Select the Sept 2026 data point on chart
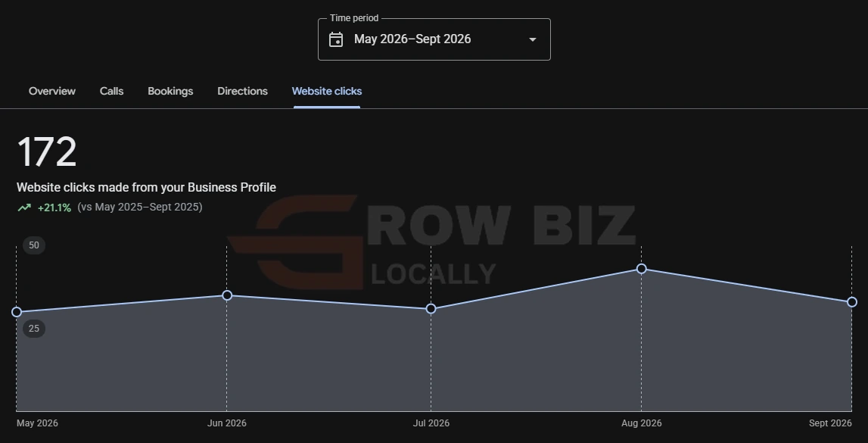868x443 pixels. click(853, 302)
